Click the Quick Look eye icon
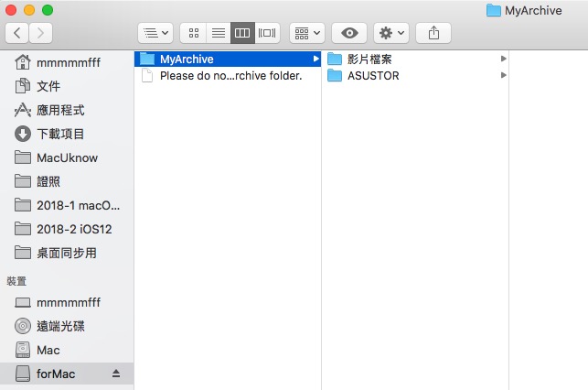This screenshot has height=390, width=588. pos(349,33)
